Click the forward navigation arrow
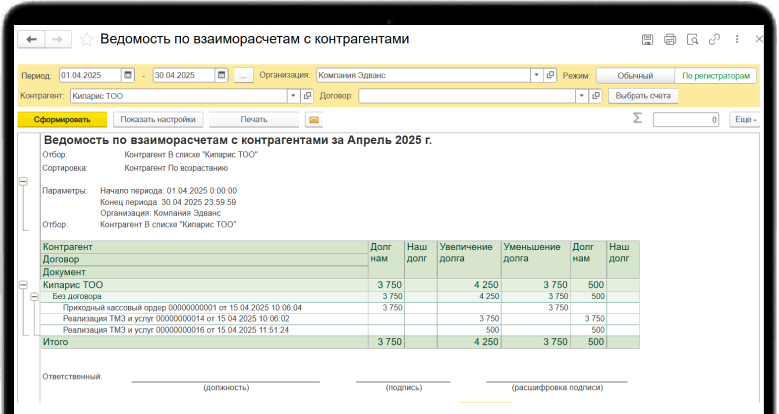Screen dimensions: 779x414 pos(59,39)
